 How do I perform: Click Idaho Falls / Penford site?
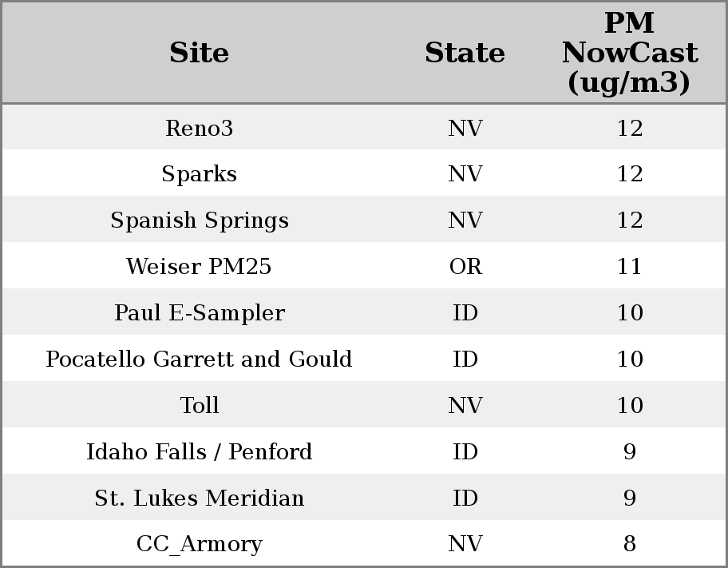coord(199,452)
